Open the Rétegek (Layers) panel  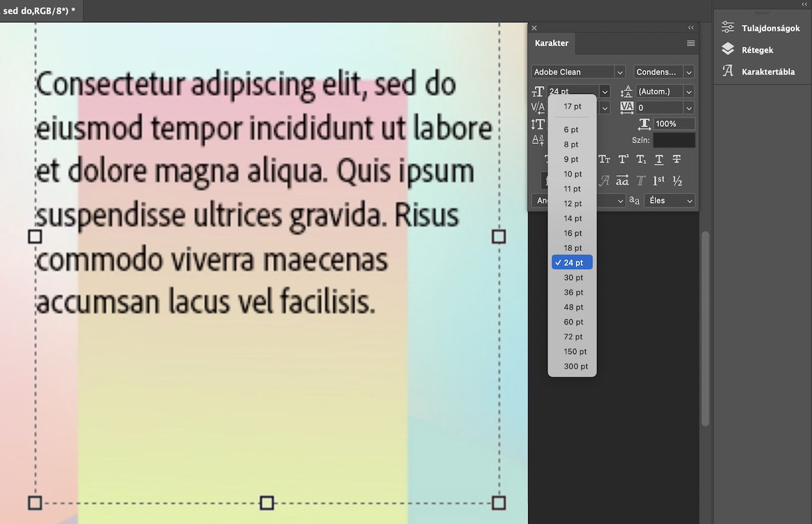(747, 50)
